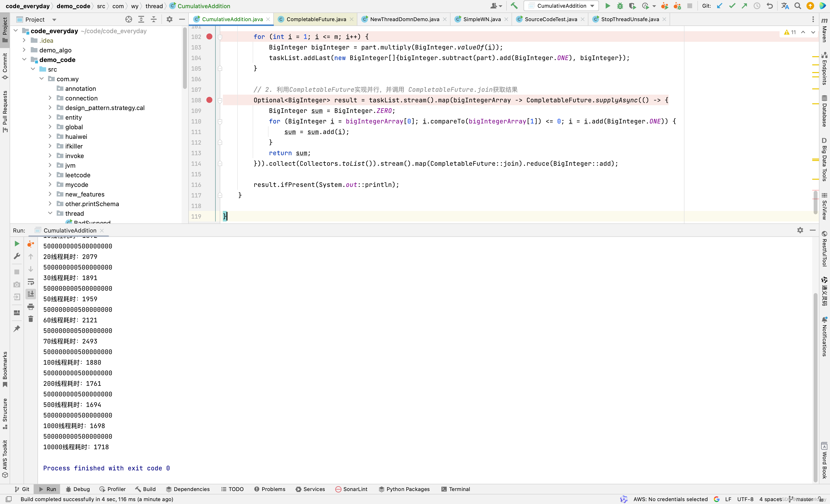
Task: Collapse the thread package node
Action: [x=50, y=213]
